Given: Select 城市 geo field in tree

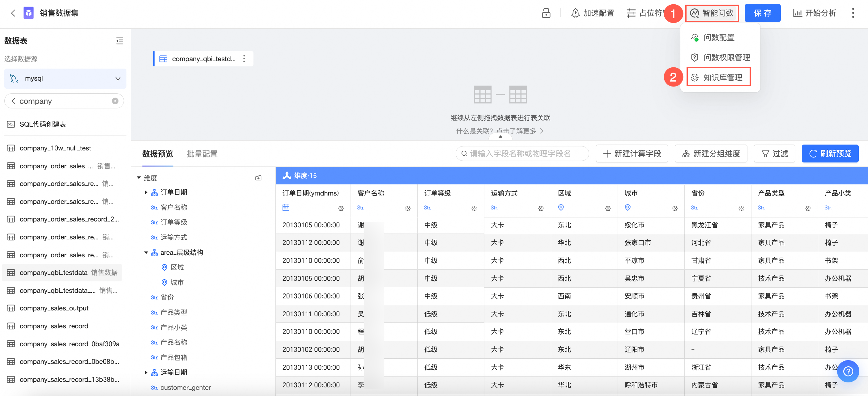Looking at the screenshot, I should coord(177,282).
